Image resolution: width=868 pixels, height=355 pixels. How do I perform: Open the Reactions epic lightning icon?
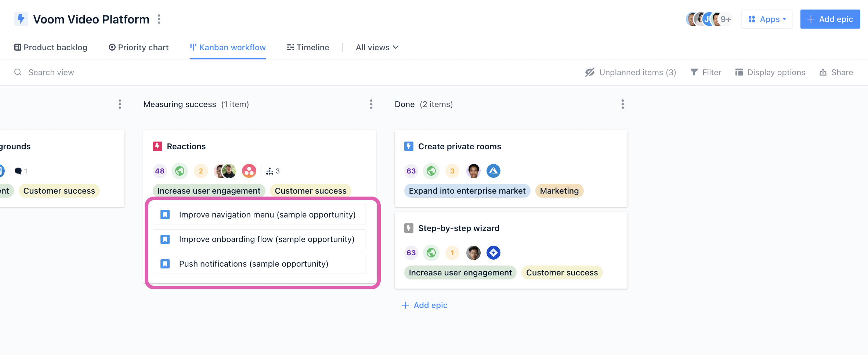pos(158,146)
